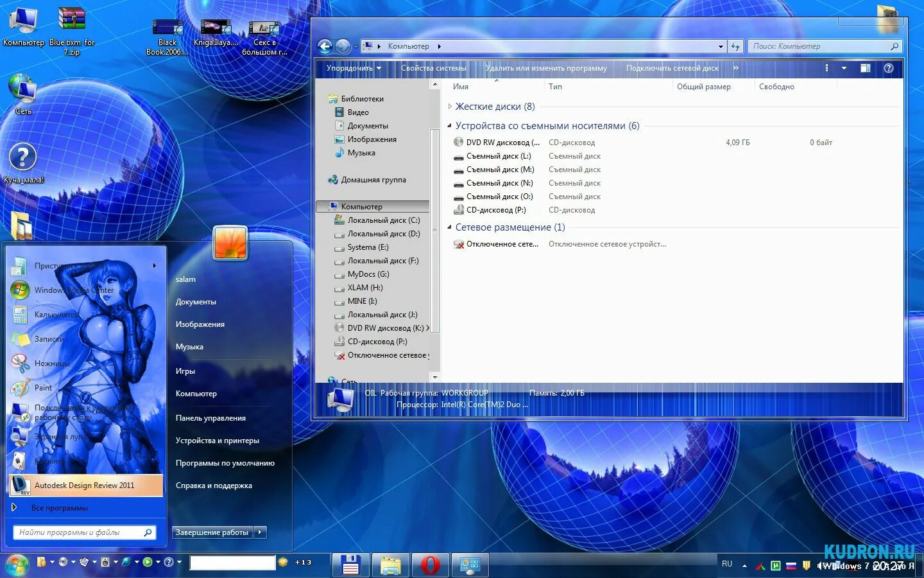
Task: Open Все программы in the Start menu
Action: 62,507
